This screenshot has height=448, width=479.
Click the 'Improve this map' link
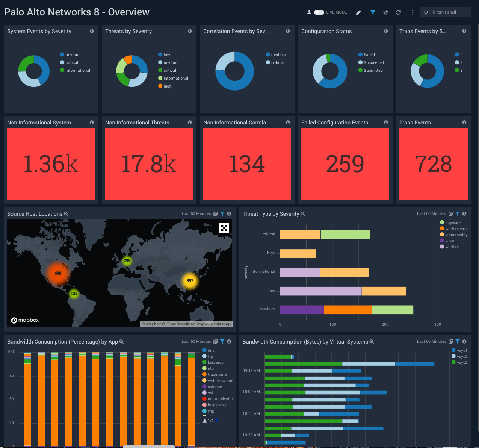point(214,324)
